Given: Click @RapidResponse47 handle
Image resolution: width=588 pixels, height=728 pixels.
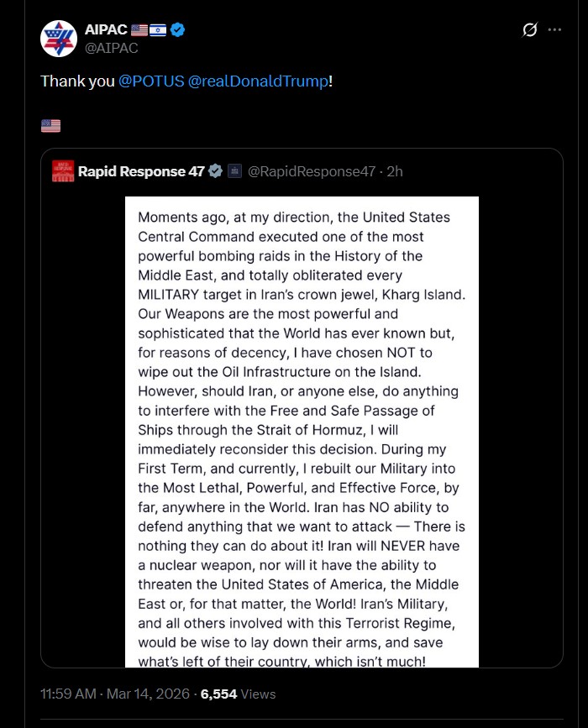Looking at the screenshot, I should [311, 171].
